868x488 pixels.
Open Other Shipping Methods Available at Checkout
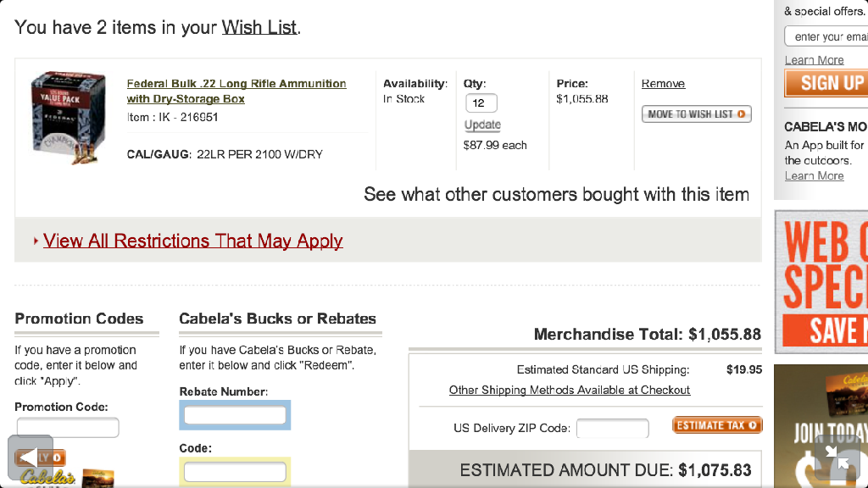(570, 390)
